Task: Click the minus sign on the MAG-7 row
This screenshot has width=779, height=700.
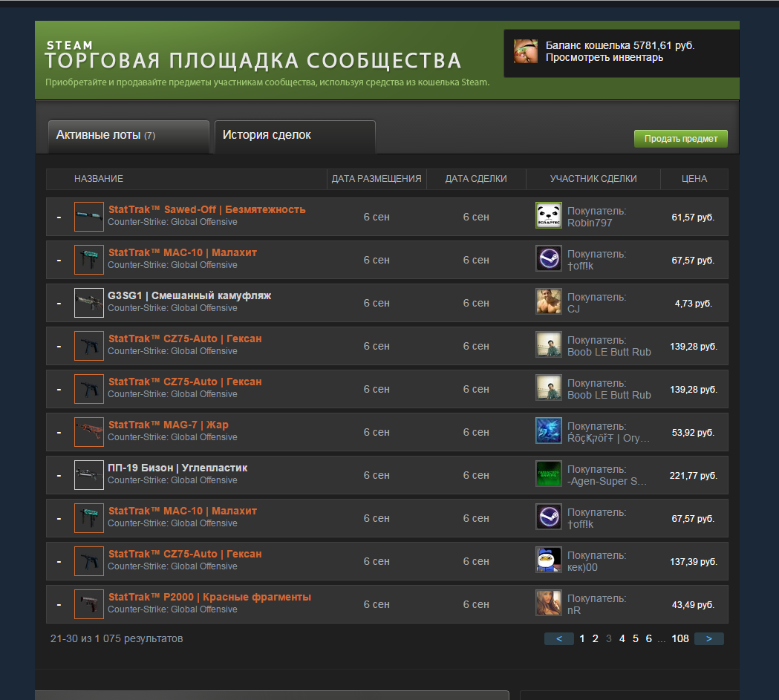Action: point(59,433)
